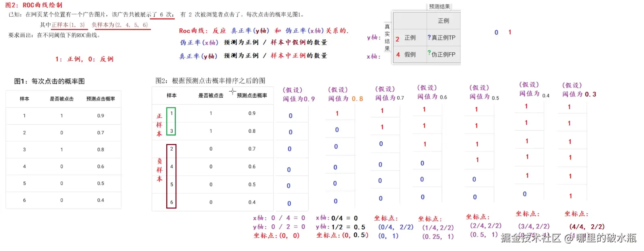Click the coordinate '(2/4, 2/2)'

click(x=486, y=225)
